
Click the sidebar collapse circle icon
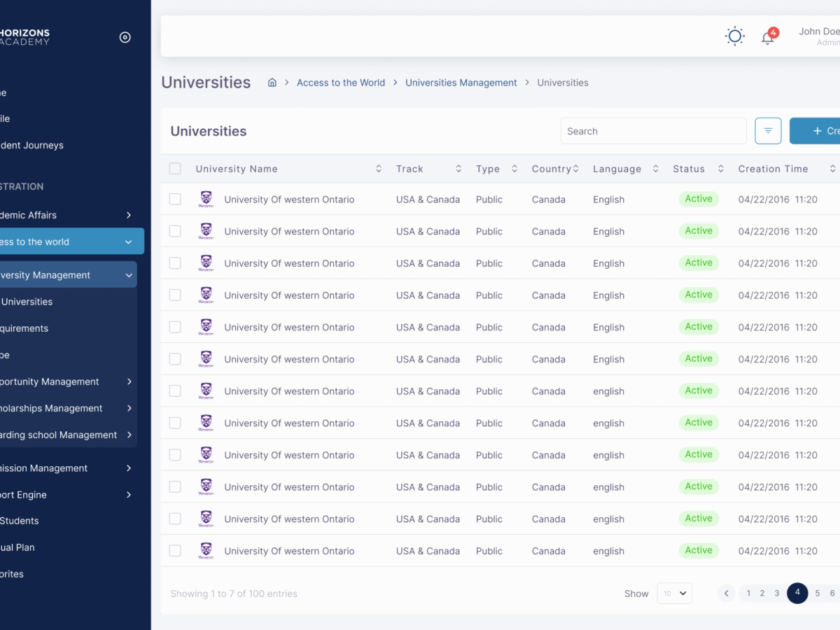coord(125,37)
